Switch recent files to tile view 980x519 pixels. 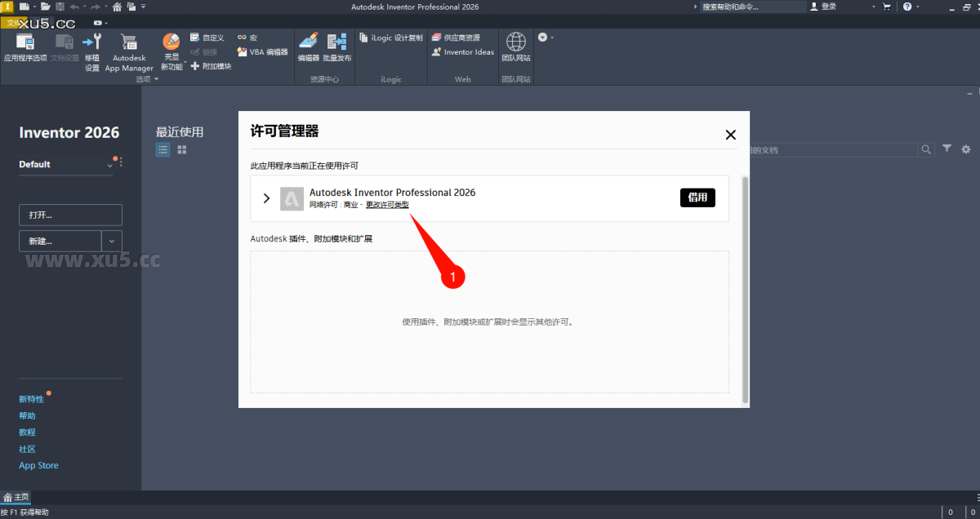pos(181,149)
